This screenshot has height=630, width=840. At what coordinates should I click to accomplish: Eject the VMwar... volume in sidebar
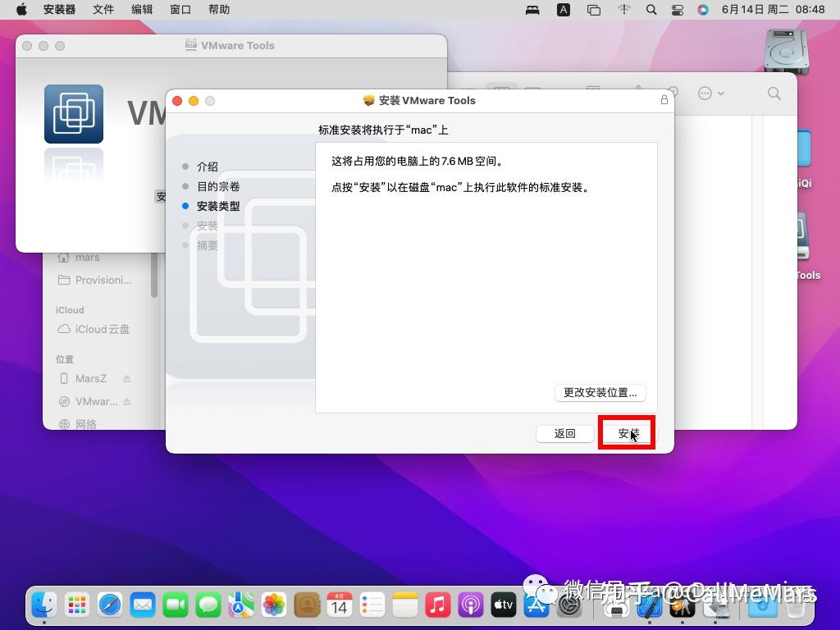coord(127,401)
